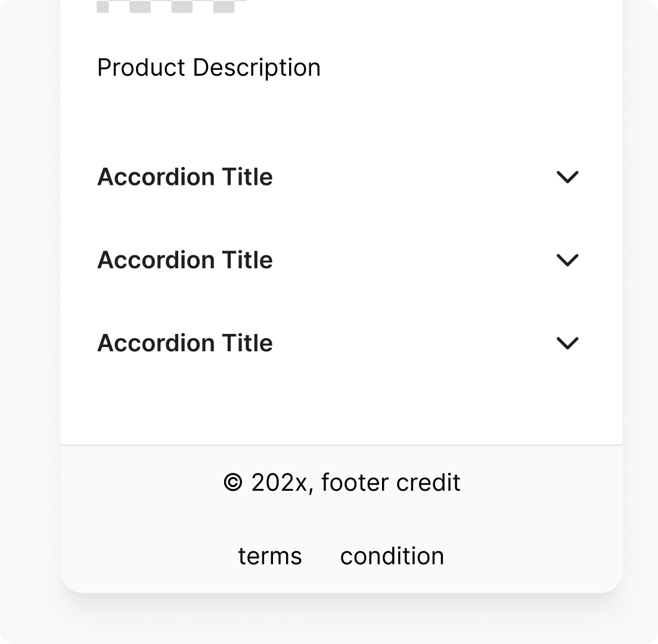Image resolution: width=658 pixels, height=644 pixels.
Task: Click the third Accordion Title label
Action: tap(185, 343)
